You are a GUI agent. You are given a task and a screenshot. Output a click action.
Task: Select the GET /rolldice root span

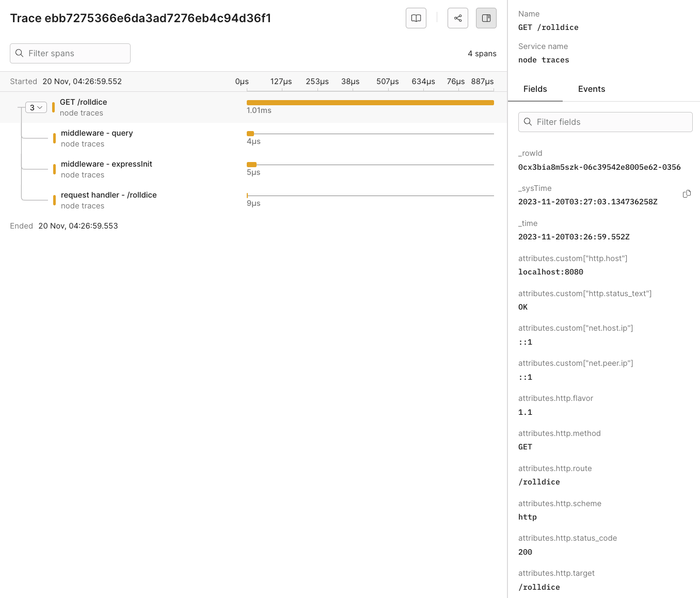coord(83,102)
